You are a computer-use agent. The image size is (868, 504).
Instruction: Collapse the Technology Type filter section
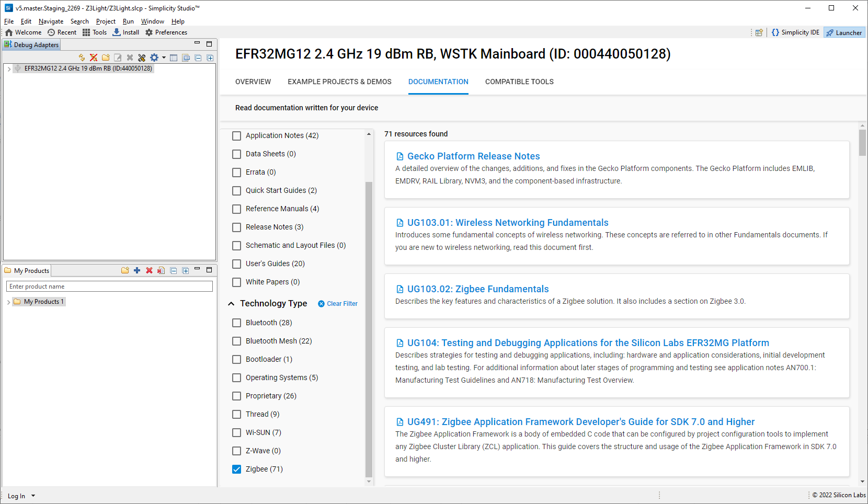[x=231, y=304]
